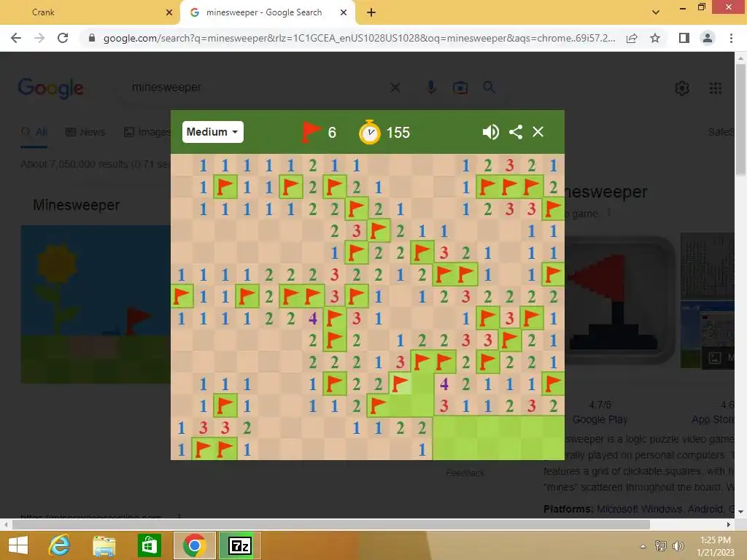Image resolution: width=747 pixels, height=560 pixels.
Task: Close the minesweeper Google Search tab
Action: (344, 13)
